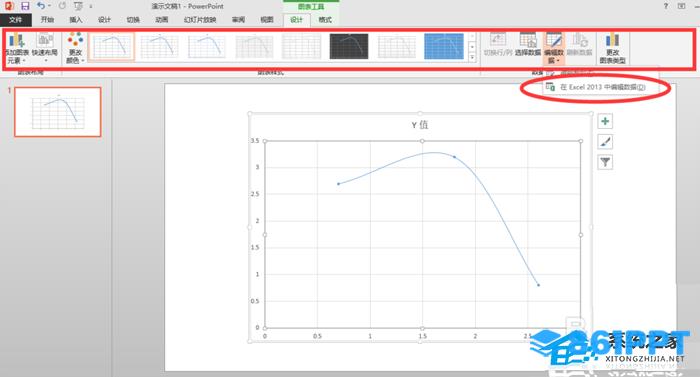Select slide 1 thumbnail in slide panel
This screenshot has width=700, height=377.
(58, 112)
